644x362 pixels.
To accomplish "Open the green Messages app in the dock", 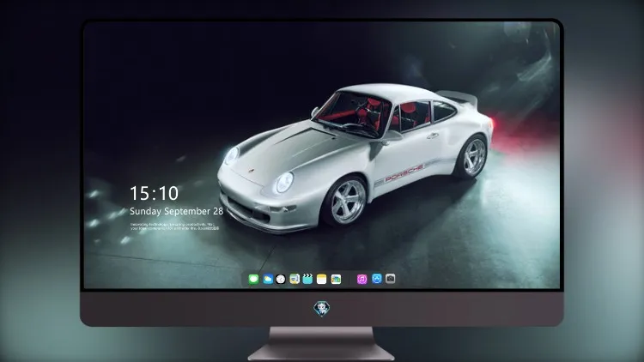I will [253, 279].
